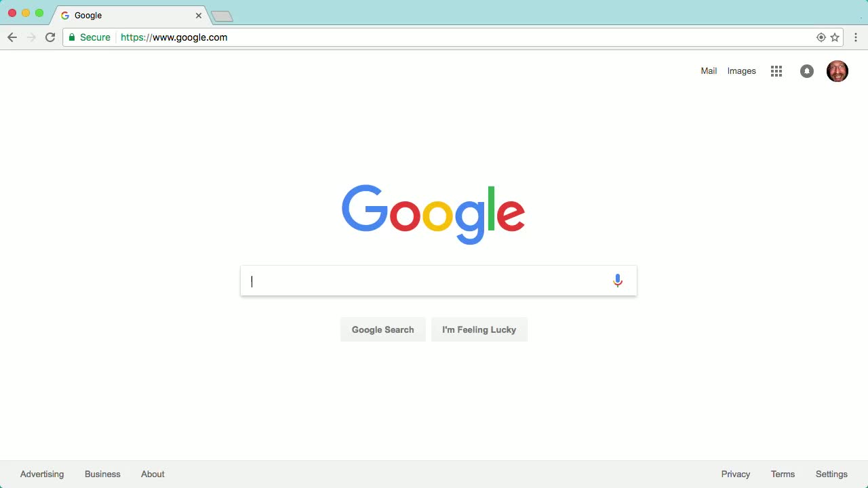
Task: Open the notifications bell
Action: pyautogui.click(x=806, y=71)
